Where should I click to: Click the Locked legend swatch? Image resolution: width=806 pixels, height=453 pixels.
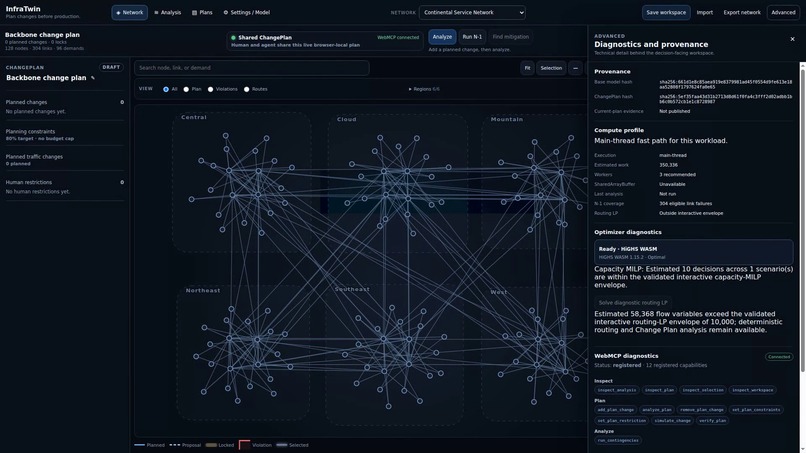coord(211,445)
